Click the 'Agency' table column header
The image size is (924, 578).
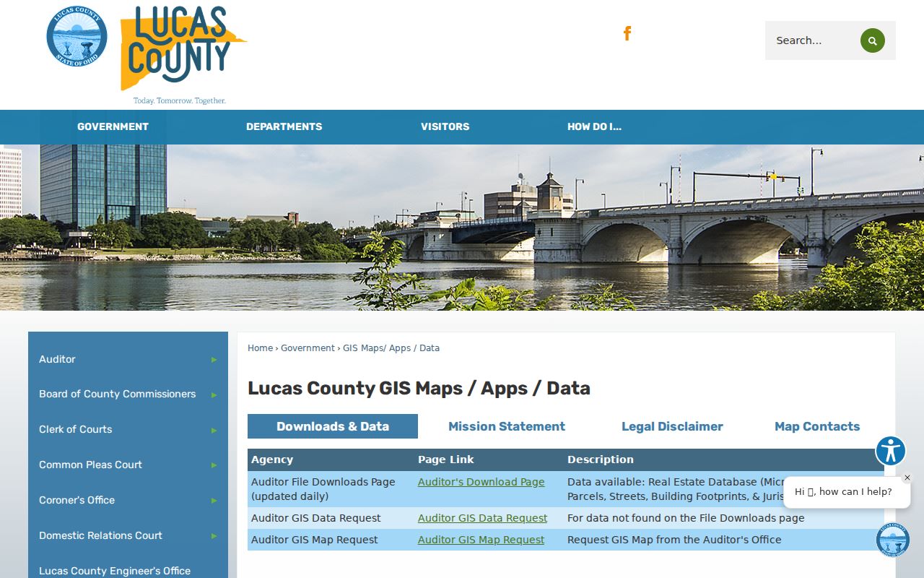(272, 460)
